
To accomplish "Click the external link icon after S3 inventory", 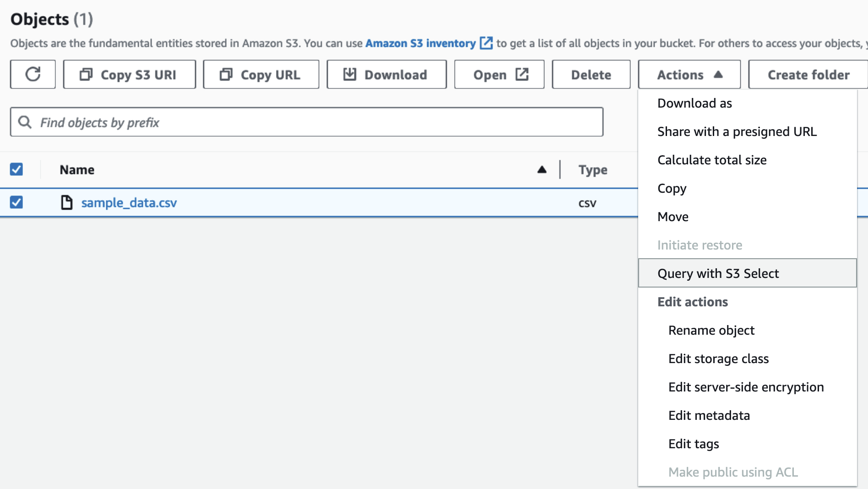I will click(x=486, y=43).
